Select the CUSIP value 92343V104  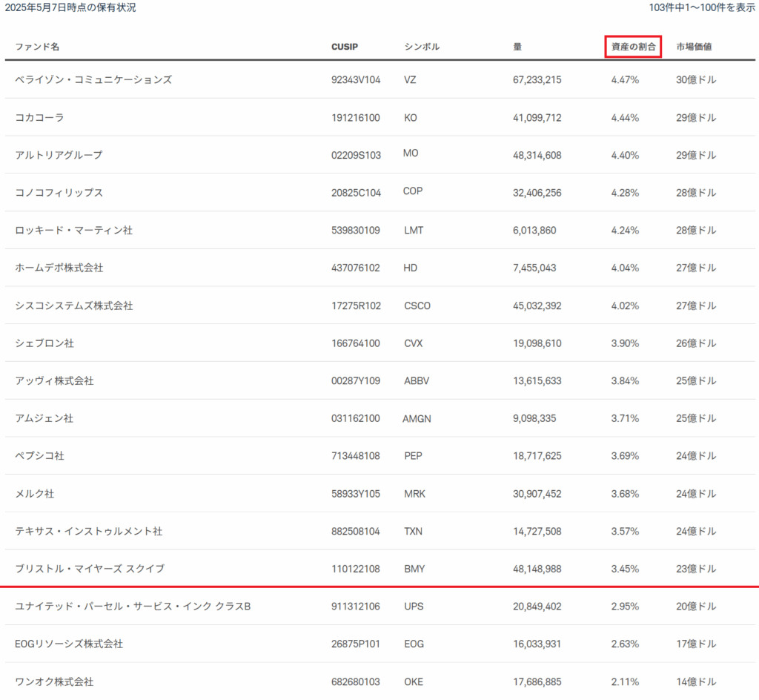pyautogui.click(x=356, y=80)
